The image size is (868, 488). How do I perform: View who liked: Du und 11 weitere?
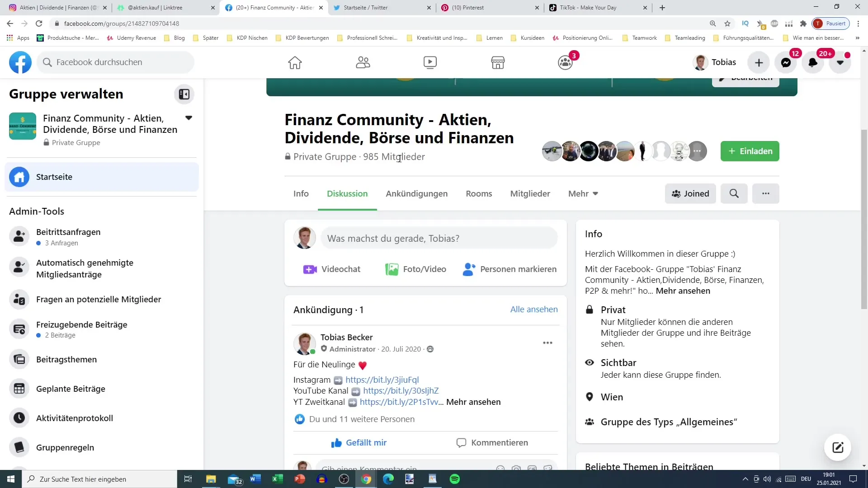362,419
